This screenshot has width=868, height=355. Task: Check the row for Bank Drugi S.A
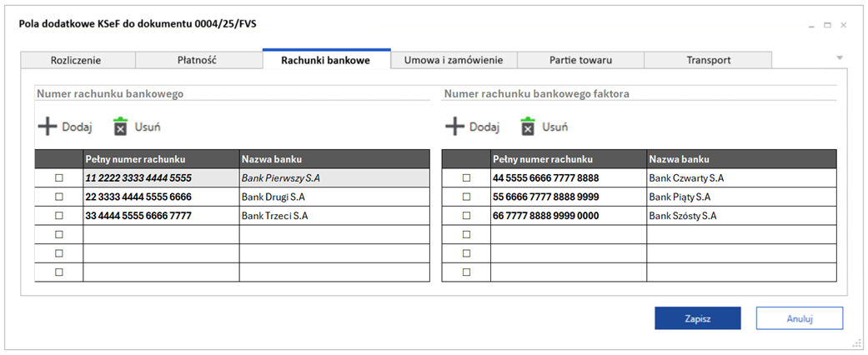[x=58, y=197]
